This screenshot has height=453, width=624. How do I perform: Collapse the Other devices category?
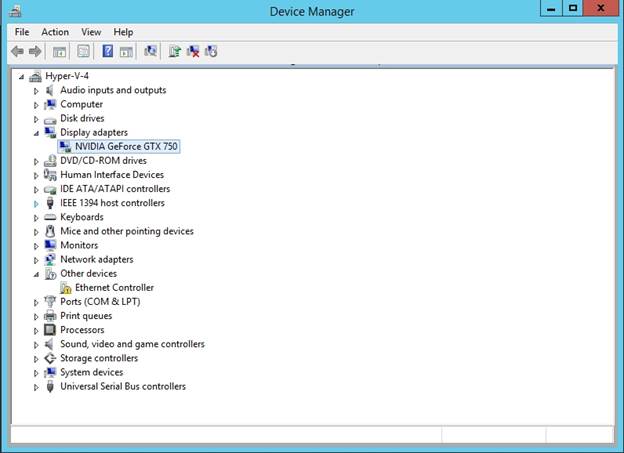point(37,273)
